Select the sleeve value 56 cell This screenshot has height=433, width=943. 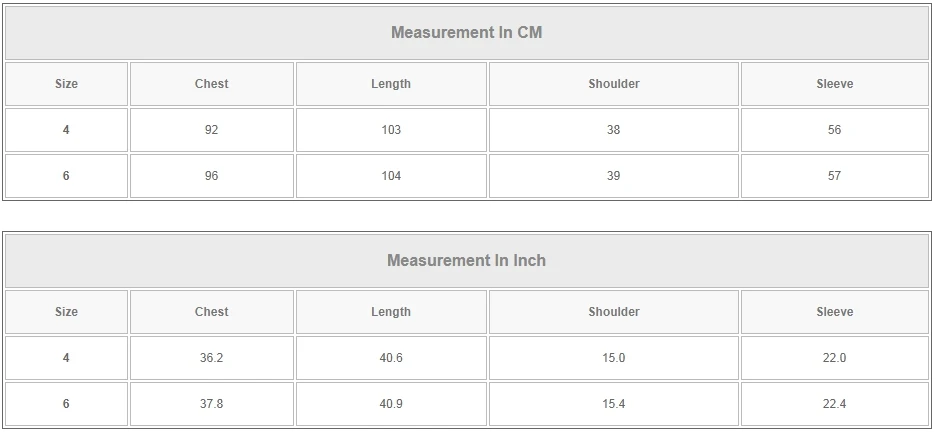(834, 130)
